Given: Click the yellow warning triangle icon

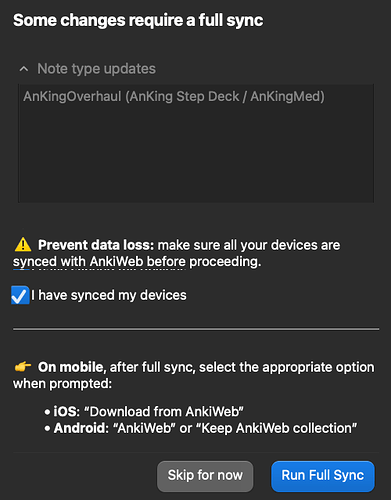Looking at the screenshot, I should (23, 245).
